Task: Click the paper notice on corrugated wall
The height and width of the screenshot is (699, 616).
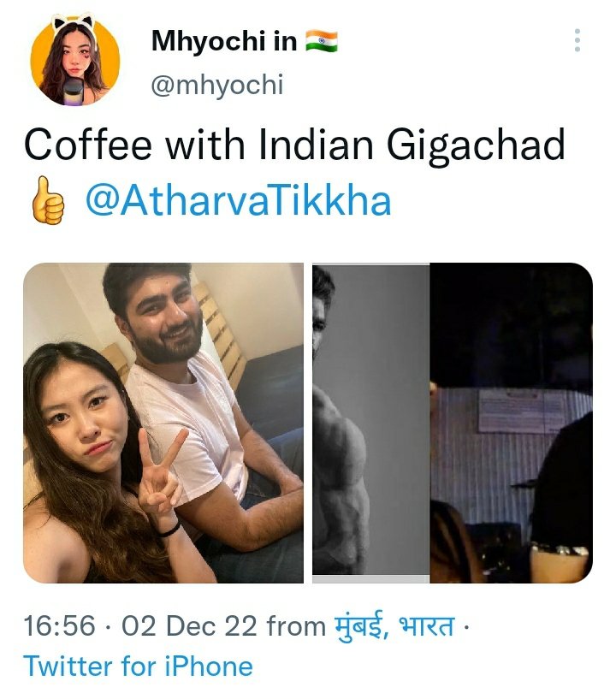Action: click(x=519, y=411)
